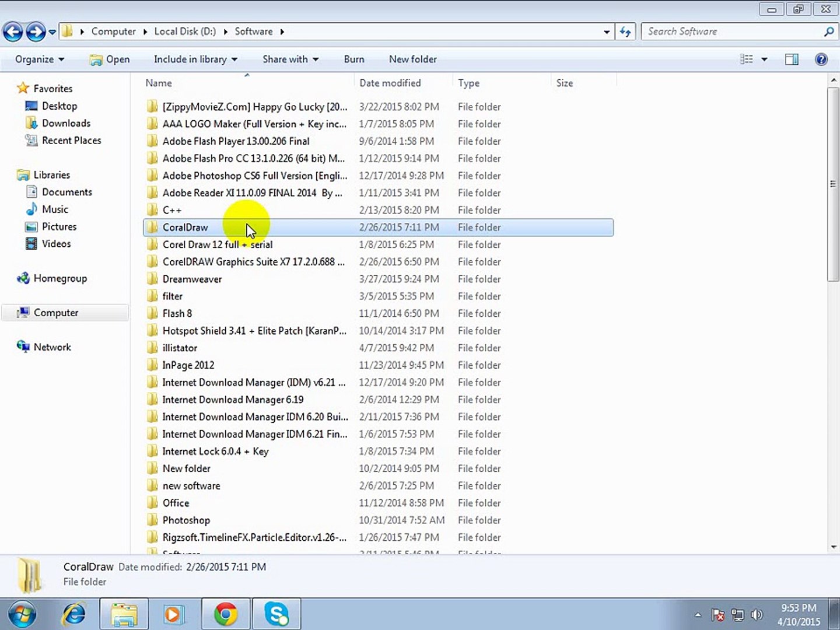Select the CoralDraw folder icon
Screen dimensions: 840x630
152,227
